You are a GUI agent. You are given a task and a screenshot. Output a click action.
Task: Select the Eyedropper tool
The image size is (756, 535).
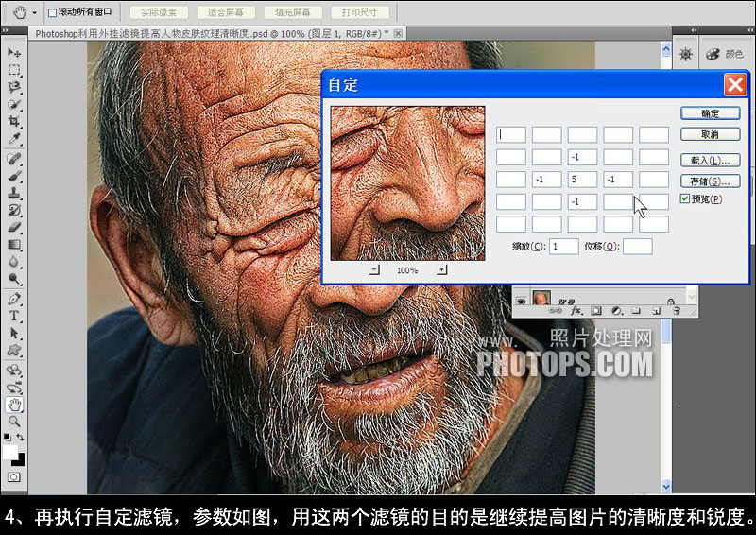click(14, 138)
